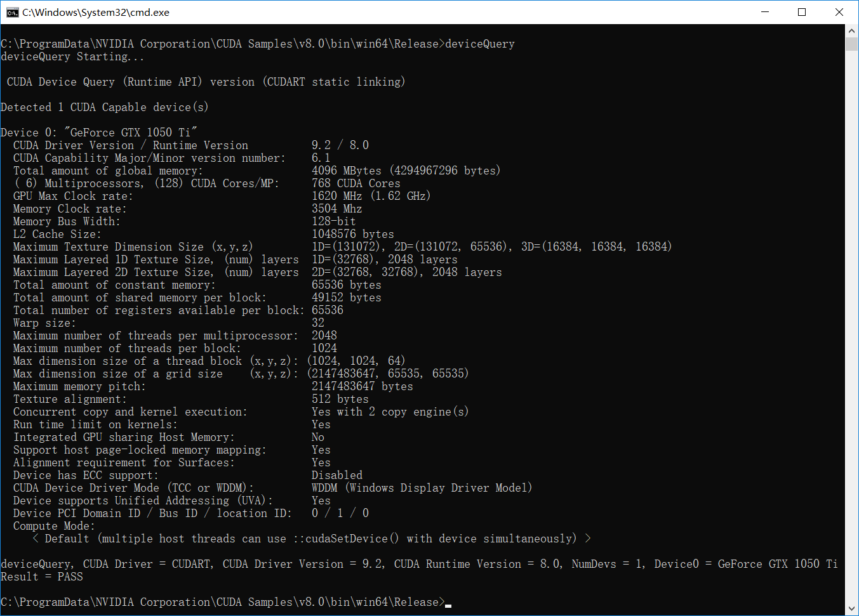
Task: Click the threads per multiprocessor value "2048"
Action: tap(324, 336)
